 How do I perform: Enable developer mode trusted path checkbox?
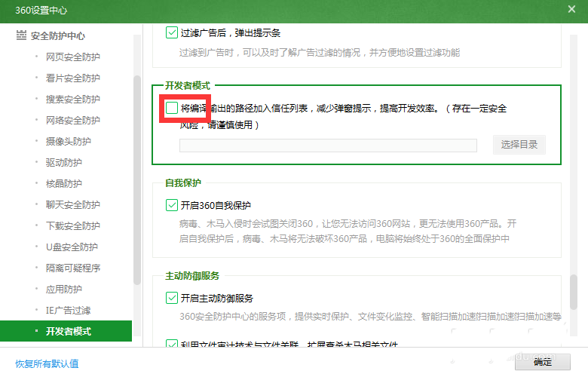pyautogui.click(x=172, y=108)
